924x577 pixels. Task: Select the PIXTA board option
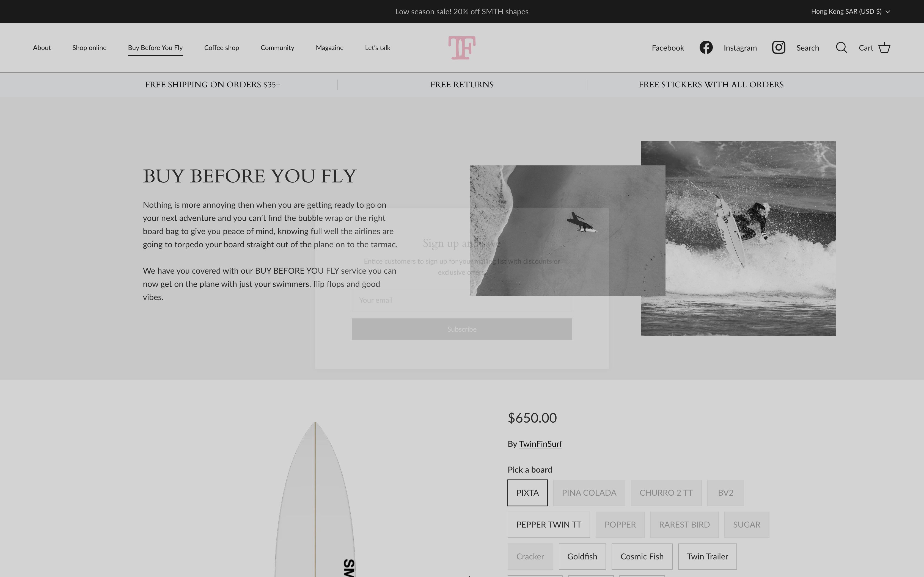point(527,492)
